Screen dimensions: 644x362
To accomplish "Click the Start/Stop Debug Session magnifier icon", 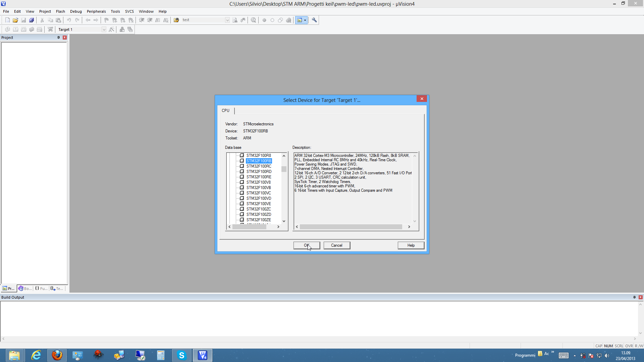I will 253,20.
